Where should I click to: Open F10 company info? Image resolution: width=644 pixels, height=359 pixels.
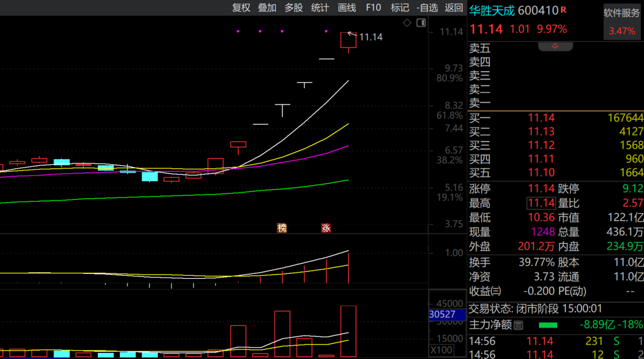point(374,8)
